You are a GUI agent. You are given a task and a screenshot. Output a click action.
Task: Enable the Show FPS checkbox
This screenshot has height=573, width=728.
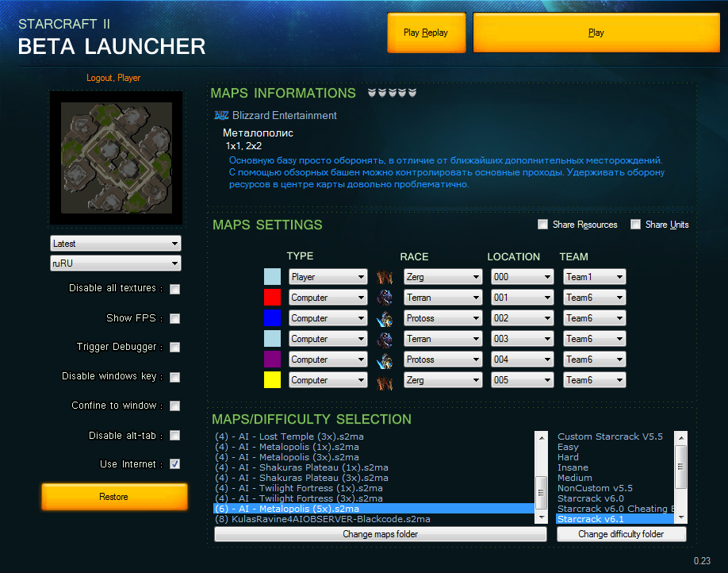point(175,318)
